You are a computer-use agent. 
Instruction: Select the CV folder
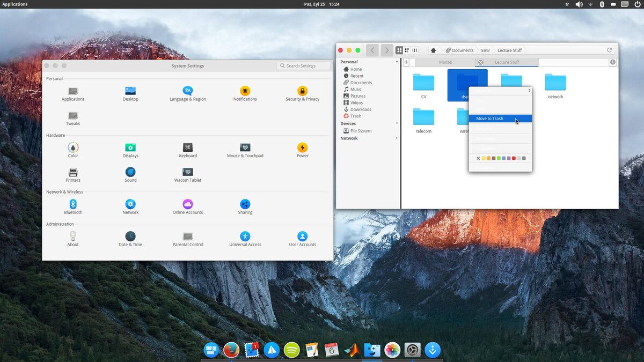tap(423, 86)
